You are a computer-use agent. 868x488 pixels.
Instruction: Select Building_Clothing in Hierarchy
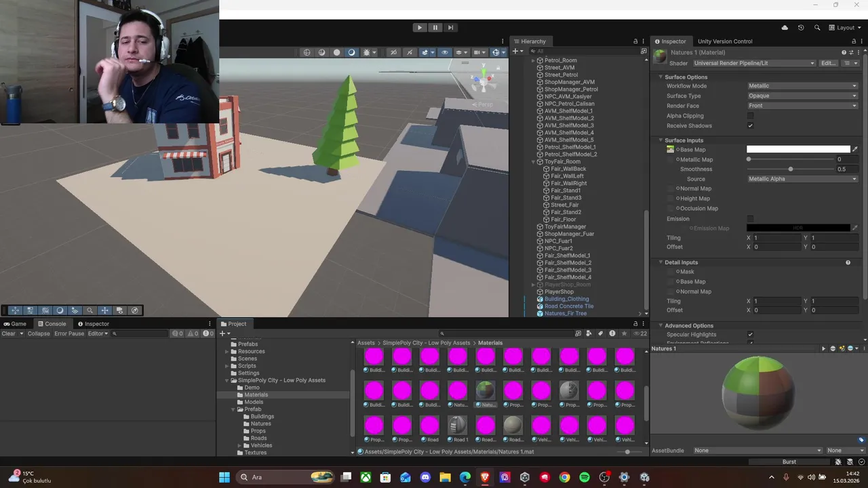click(566, 299)
